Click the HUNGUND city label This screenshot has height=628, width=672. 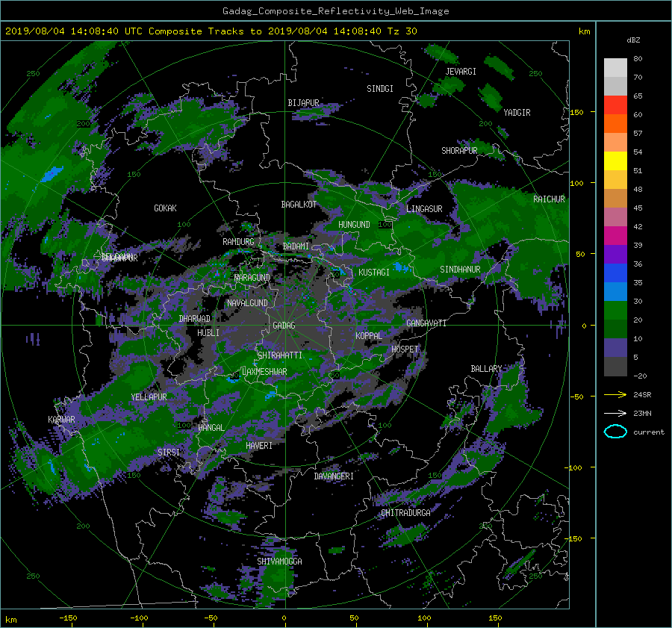tap(354, 225)
